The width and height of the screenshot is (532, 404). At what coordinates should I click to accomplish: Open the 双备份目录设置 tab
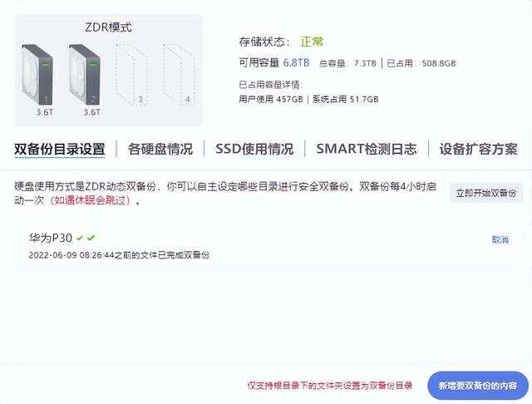60,149
